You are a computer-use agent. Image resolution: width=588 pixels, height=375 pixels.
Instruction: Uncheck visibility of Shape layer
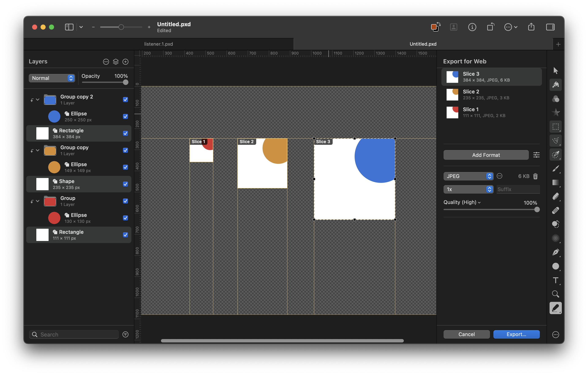(x=125, y=184)
